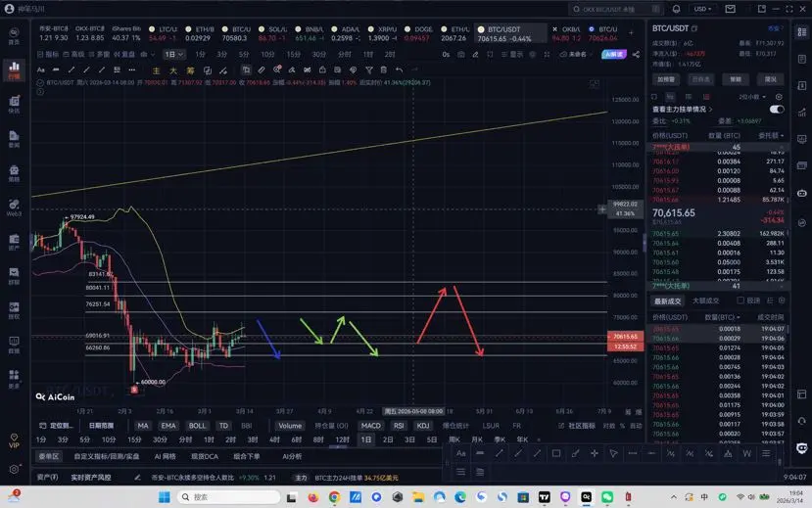Open the 1日 timeframe dropdown at top
This screenshot has height=508, width=812.
(173, 54)
